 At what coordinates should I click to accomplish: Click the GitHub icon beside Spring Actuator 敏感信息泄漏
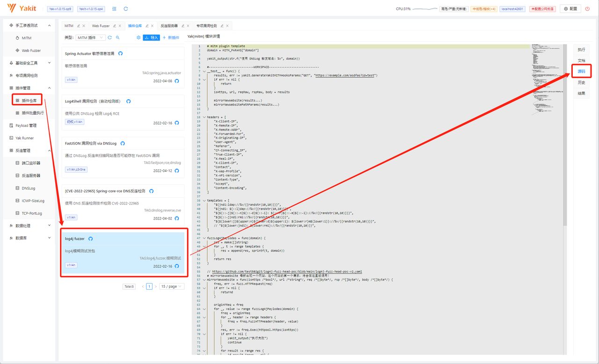(x=120, y=54)
